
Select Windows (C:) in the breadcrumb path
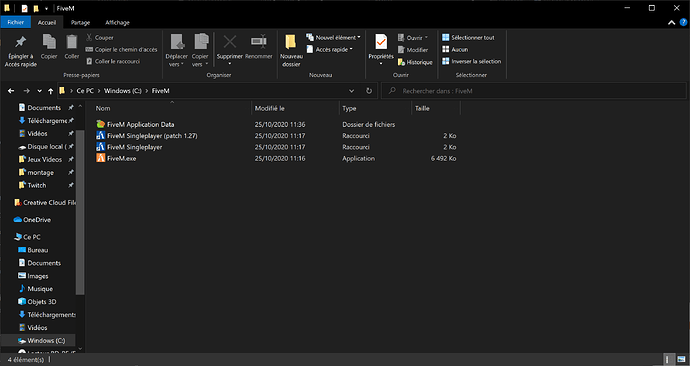123,91
